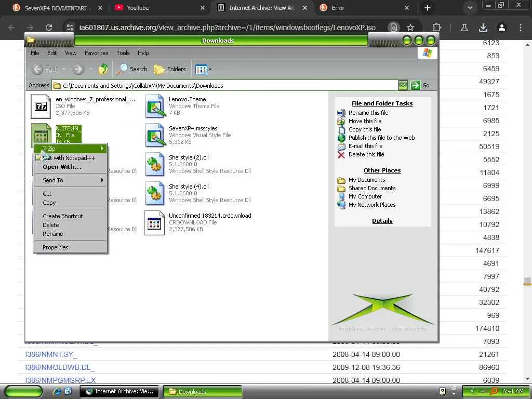Collapse the File and Folder Tasks header
This screenshot has width=532, height=399.
pos(382,103)
